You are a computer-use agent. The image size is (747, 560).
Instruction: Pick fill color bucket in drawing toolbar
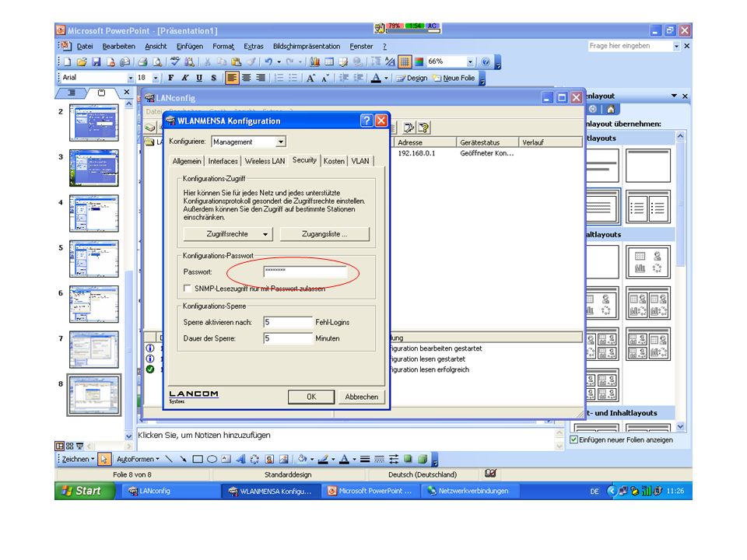302,459
